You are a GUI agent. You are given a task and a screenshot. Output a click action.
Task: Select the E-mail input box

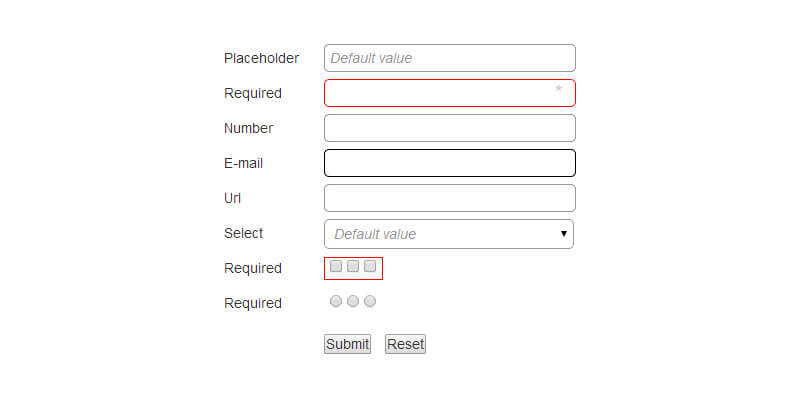click(450, 163)
